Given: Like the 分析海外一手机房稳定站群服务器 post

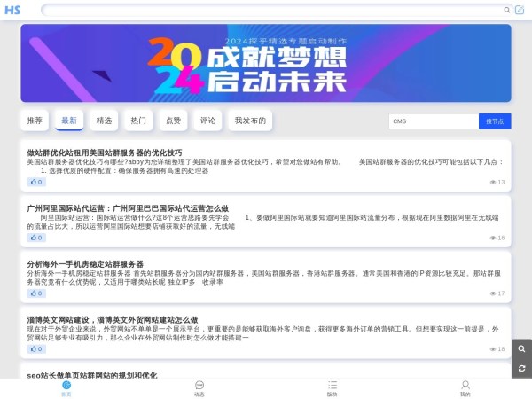Looking at the screenshot, I should (x=36, y=293).
